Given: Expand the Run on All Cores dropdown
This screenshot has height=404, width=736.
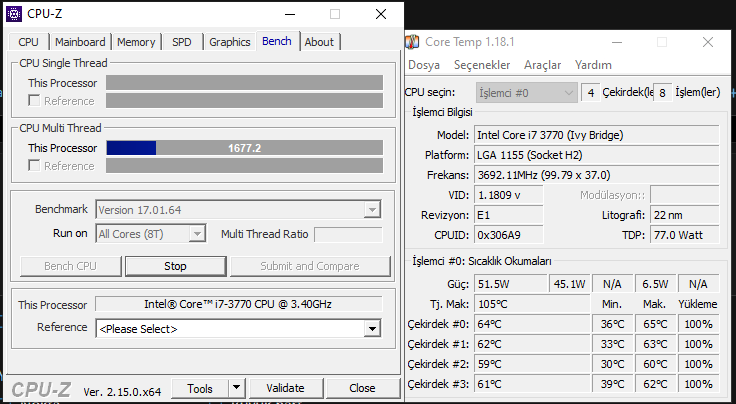Looking at the screenshot, I should click(197, 234).
